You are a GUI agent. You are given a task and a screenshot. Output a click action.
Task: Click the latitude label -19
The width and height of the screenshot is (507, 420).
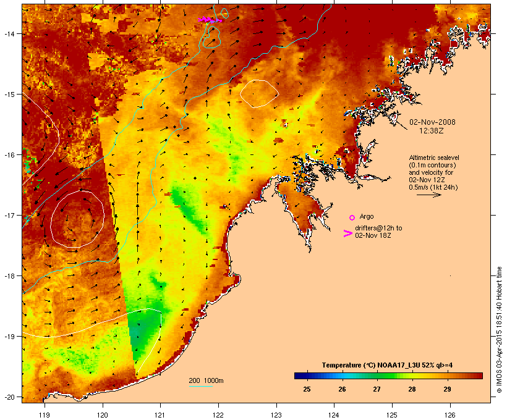pos(9,337)
